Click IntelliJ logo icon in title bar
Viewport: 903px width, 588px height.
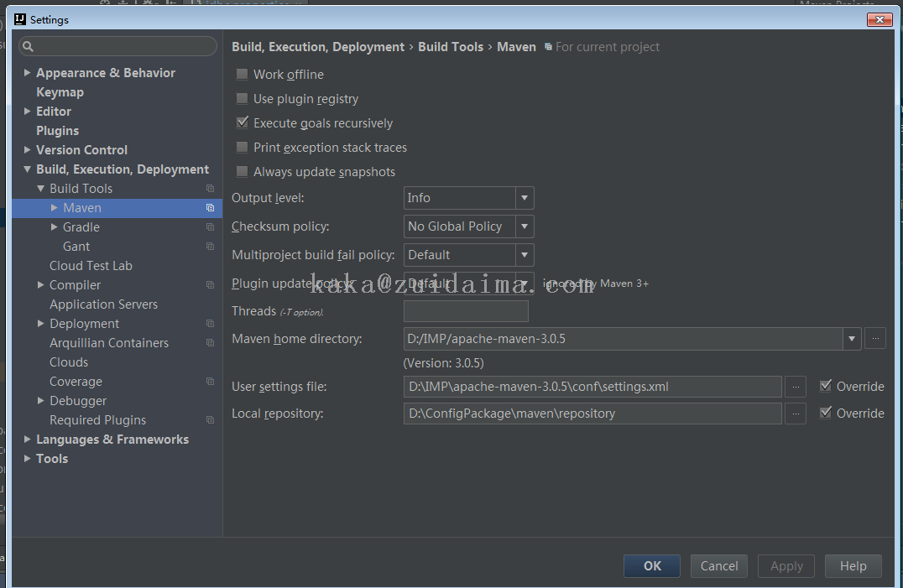pyautogui.click(x=20, y=19)
